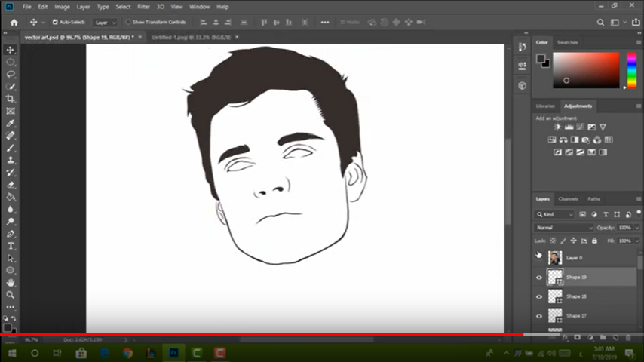
Task: Click the Windows Start button
Action: 12,354
